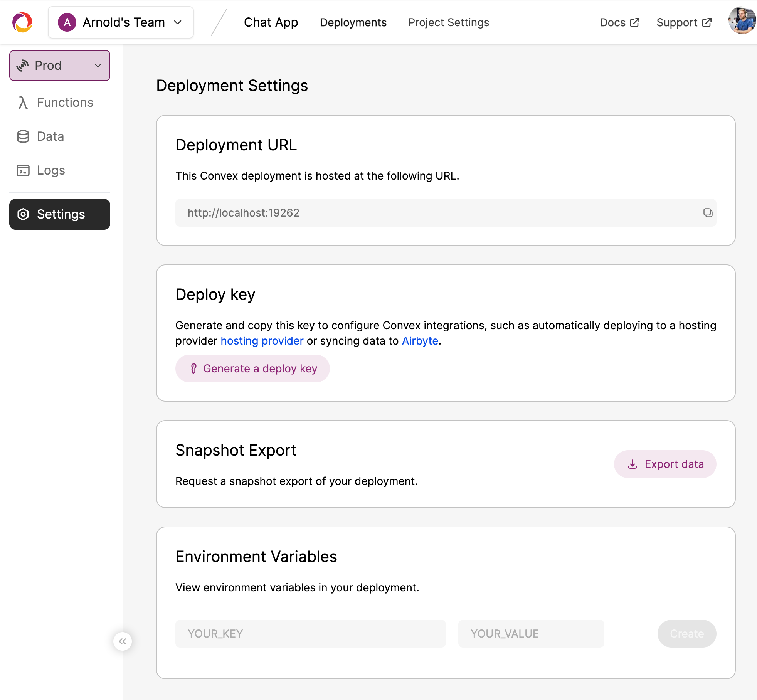Focus the YOUR_KEY input field
The height and width of the screenshot is (700, 757).
(310, 634)
